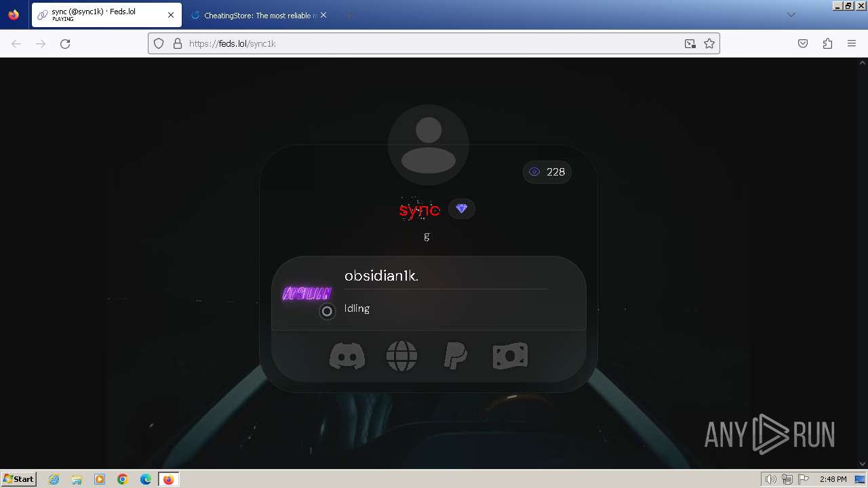Open the PayPal link icon
This screenshot has height=488, width=868.
point(456,356)
